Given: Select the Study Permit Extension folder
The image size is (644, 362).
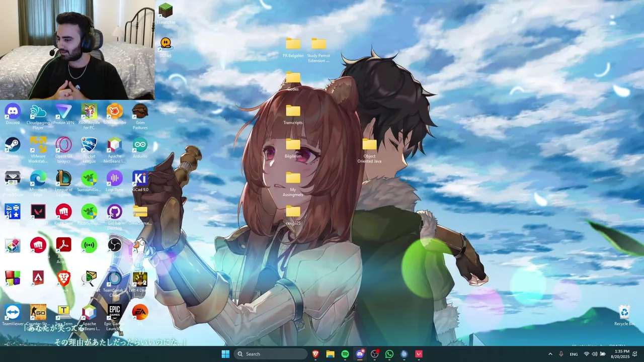Looking at the screenshot, I should click(318, 49).
